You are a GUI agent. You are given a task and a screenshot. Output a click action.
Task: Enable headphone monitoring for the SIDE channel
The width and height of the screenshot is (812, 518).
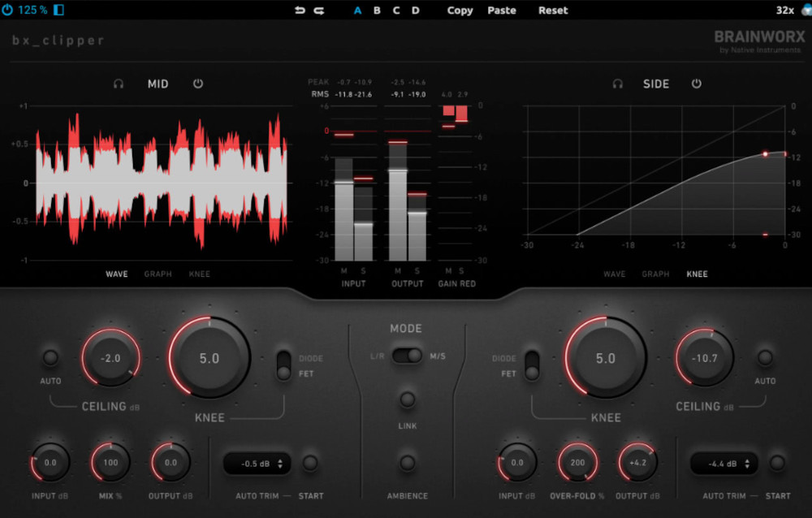[x=620, y=84]
